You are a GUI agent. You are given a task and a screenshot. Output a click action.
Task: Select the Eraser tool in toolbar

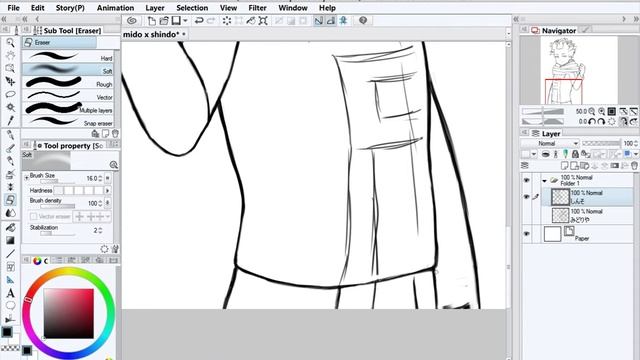pyautogui.click(x=10, y=200)
